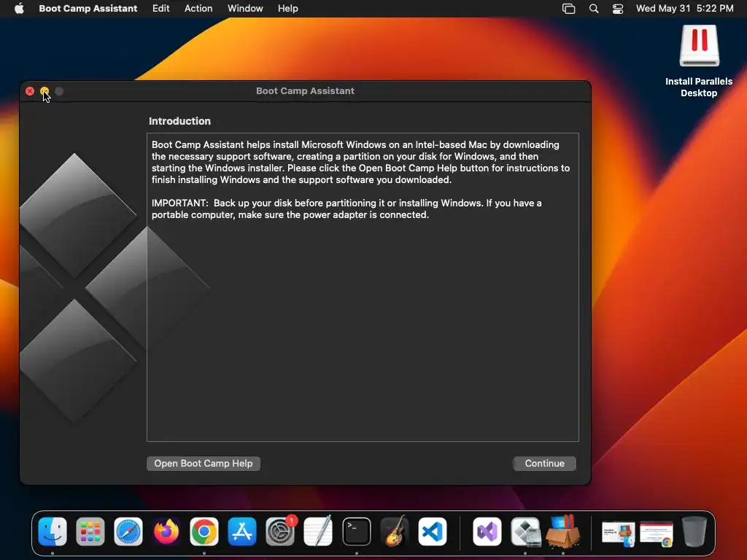The width and height of the screenshot is (747, 560).
Task: Open the Edit menu
Action: (x=161, y=9)
